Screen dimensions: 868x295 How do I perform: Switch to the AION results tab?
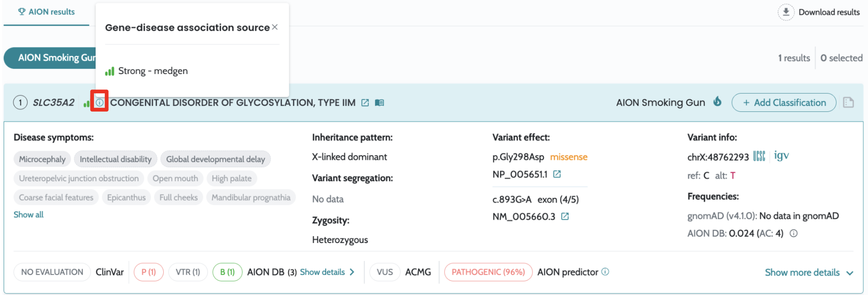click(x=47, y=12)
